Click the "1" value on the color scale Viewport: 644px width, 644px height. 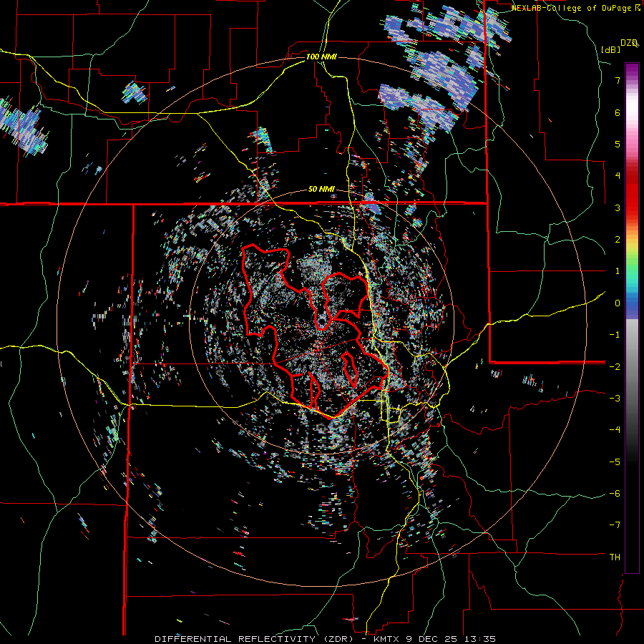click(618, 271)
